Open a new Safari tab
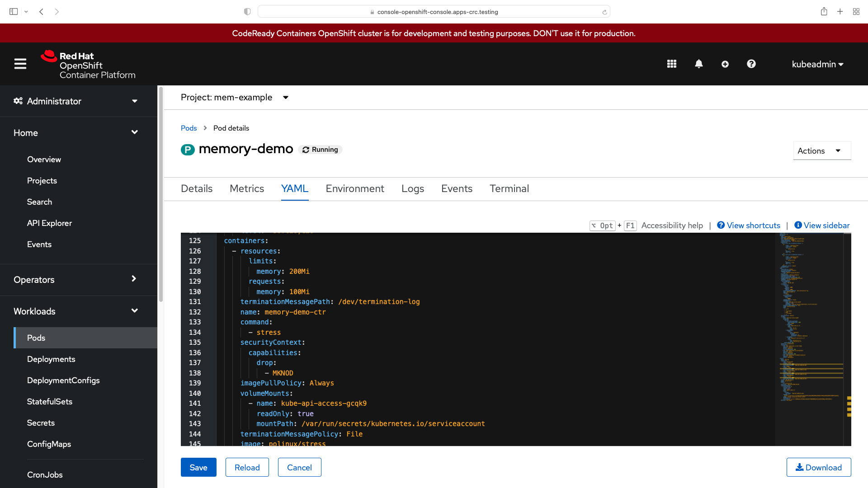Screen dimensions: 868x488 840,12
